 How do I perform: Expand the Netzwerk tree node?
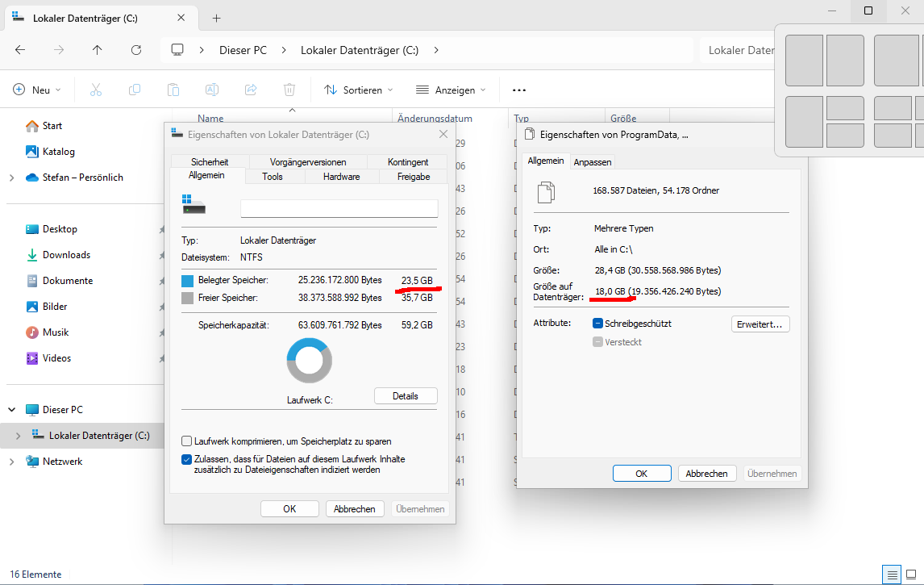click(x=11, y=462)
